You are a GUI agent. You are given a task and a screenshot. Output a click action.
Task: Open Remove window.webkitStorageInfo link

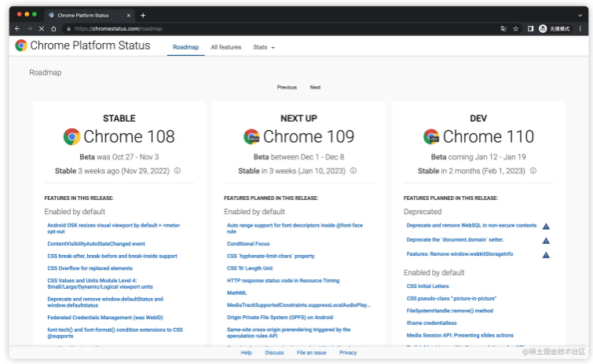459,254
